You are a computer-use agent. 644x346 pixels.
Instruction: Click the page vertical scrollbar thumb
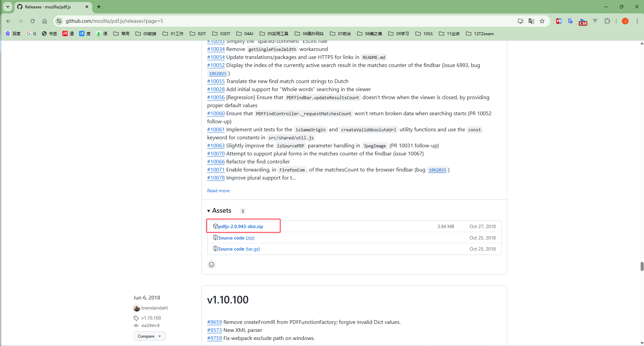[x=642, y=266]
